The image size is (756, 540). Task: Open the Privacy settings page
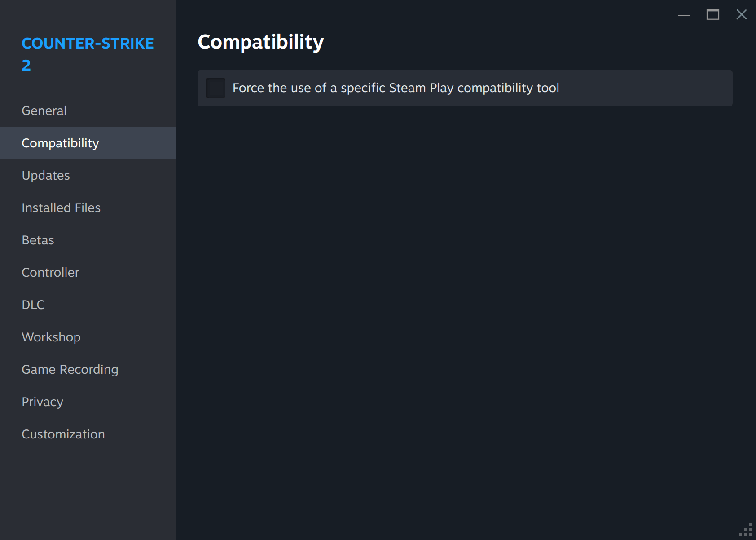coord(43,402)
